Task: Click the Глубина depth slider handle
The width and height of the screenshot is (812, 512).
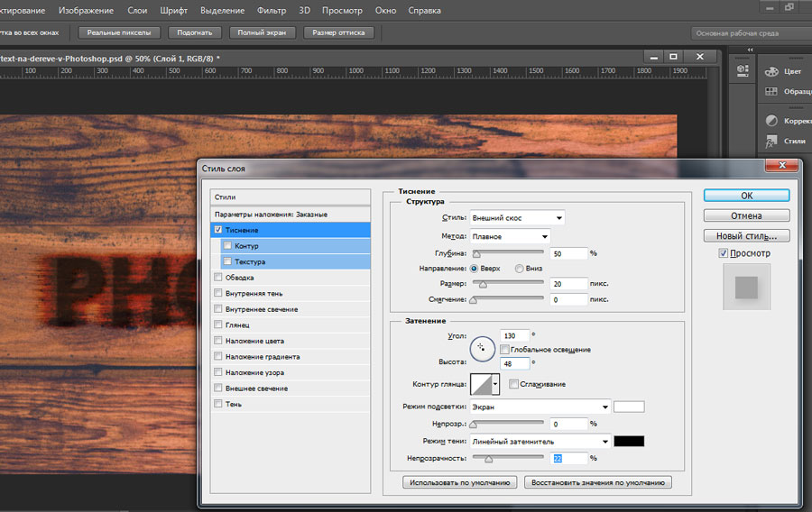Action: [476, 254]
